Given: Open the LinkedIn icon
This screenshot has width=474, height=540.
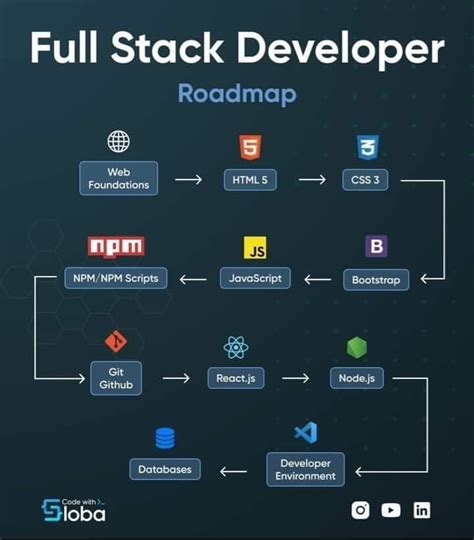Looking at the screenshot, I should (422, 510).
